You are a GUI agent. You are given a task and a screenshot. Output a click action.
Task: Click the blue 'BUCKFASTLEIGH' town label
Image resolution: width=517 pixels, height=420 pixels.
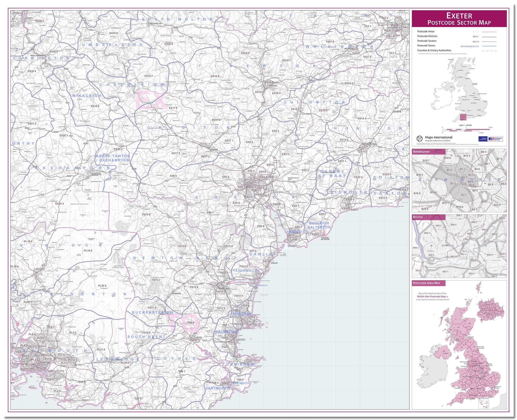152,312
